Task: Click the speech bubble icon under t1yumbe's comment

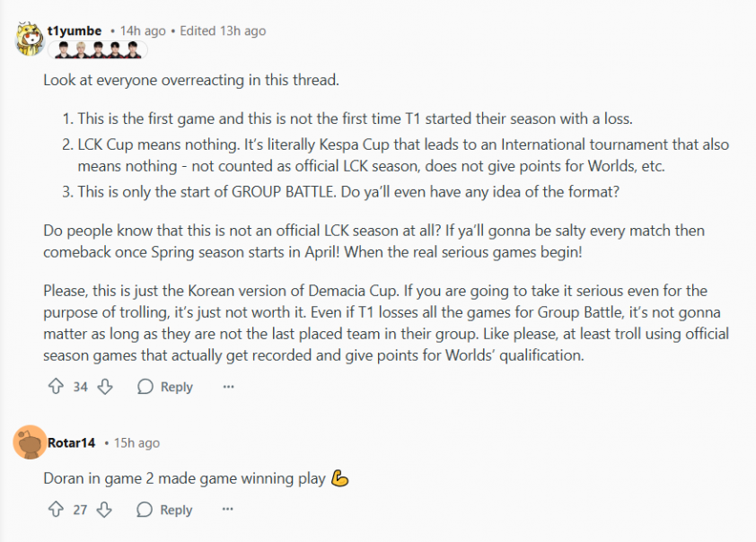Action: point(145,387)
